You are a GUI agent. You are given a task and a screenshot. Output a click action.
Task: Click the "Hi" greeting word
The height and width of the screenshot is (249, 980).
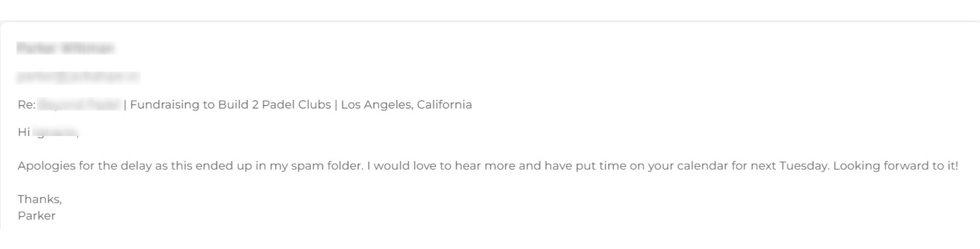24,132
